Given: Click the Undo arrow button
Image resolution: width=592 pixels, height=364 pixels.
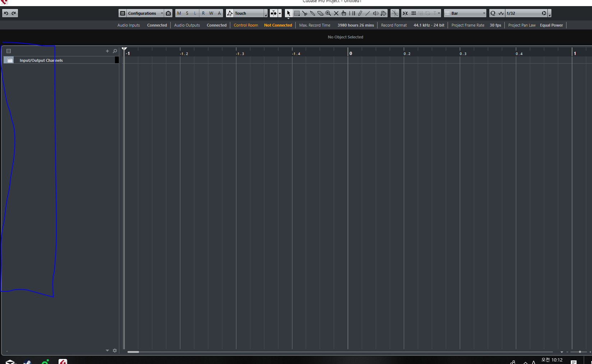Looking at the screenshot, I should [6, 13].
